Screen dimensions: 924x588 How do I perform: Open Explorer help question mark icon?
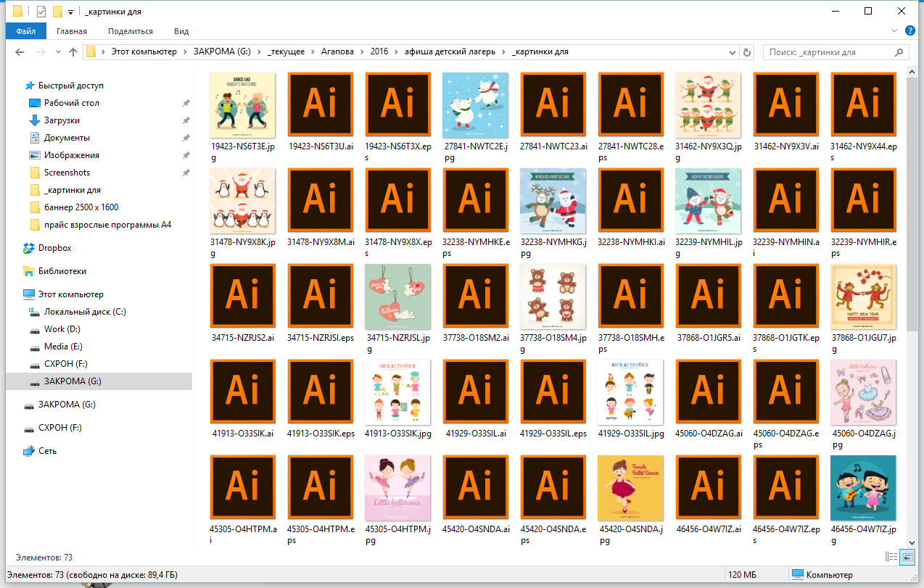click(x=910, y=31)
